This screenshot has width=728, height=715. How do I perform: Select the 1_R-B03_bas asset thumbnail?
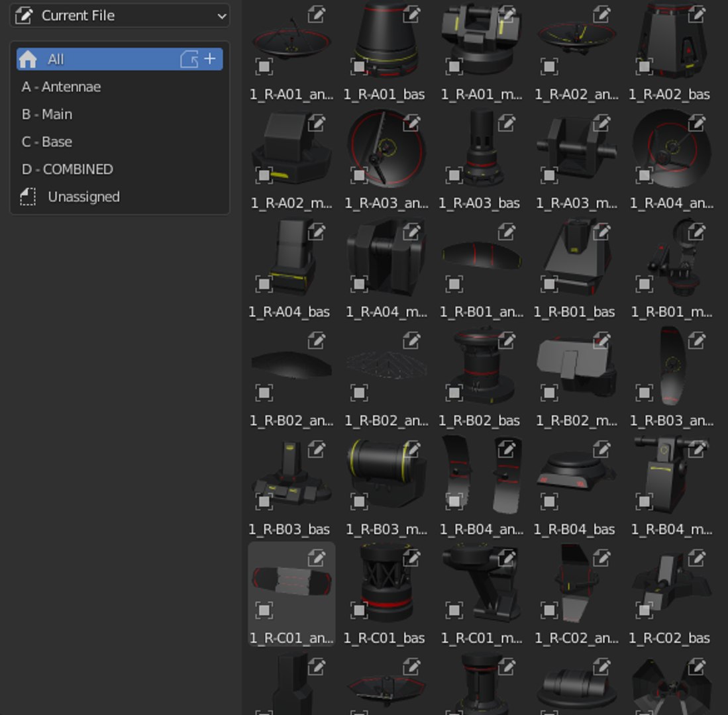[x=291, y=475]
